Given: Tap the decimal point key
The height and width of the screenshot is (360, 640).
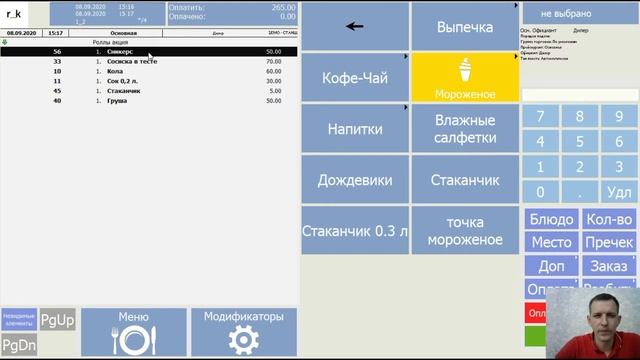Looking at the screenshot, I should (580, 192).
